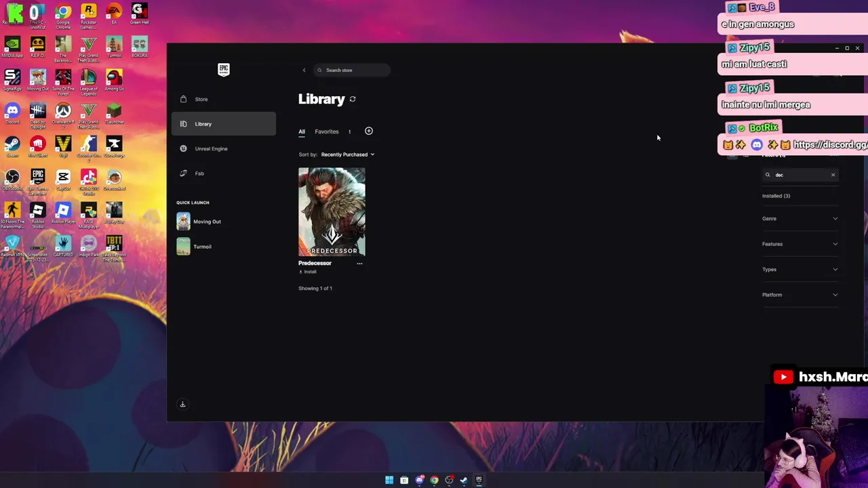Expand the Genre filter

point(800,219)
